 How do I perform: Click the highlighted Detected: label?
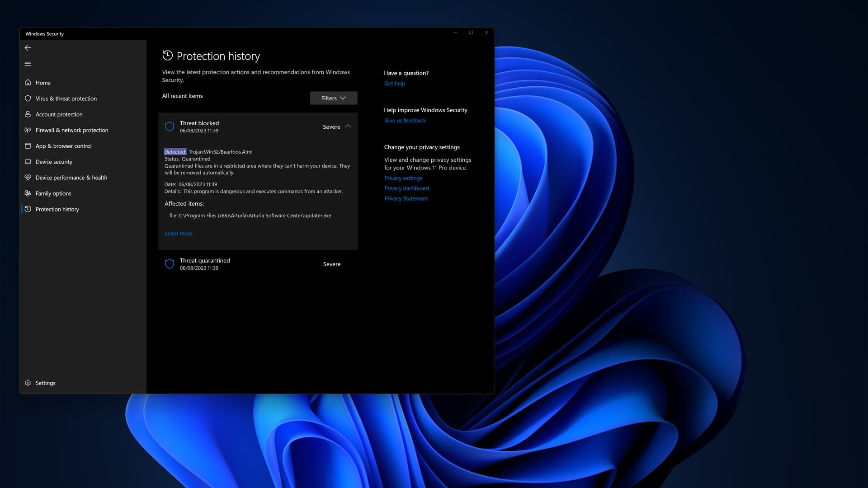pyautogui.click(x=175, y=152)
